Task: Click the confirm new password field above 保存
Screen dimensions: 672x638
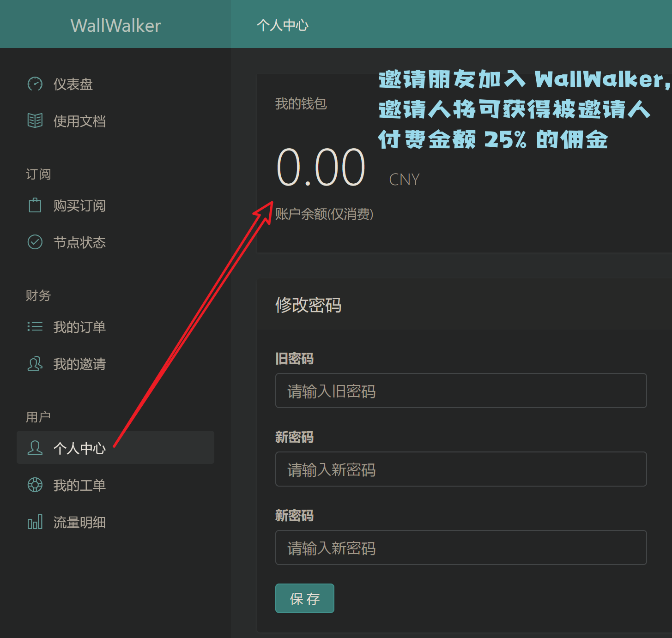Action: (x=460, y=548)
